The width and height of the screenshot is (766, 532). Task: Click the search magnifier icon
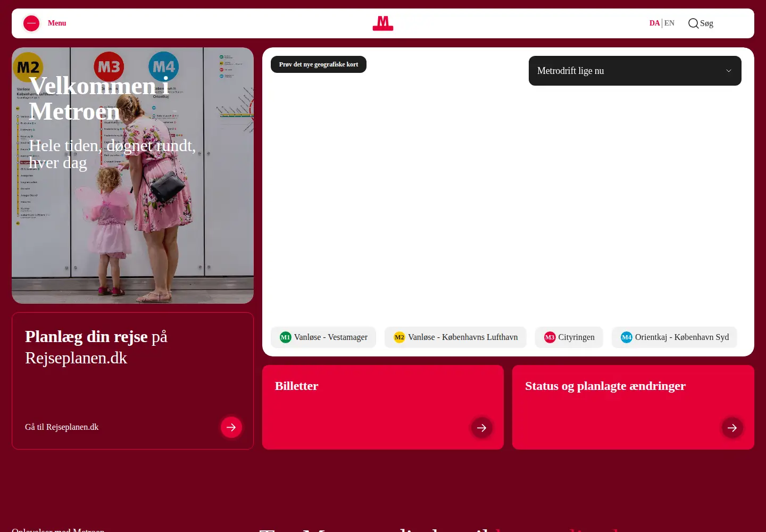coord(693,23)
